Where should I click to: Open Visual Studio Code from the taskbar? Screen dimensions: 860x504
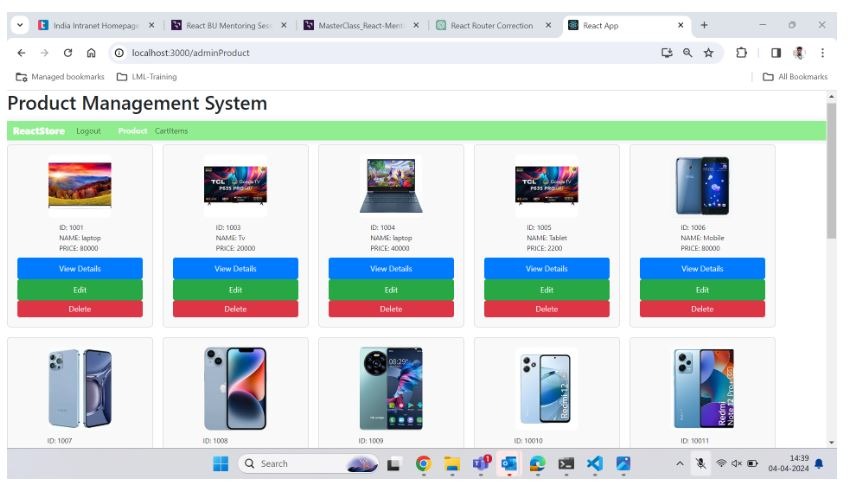click(x=595, y=465)
